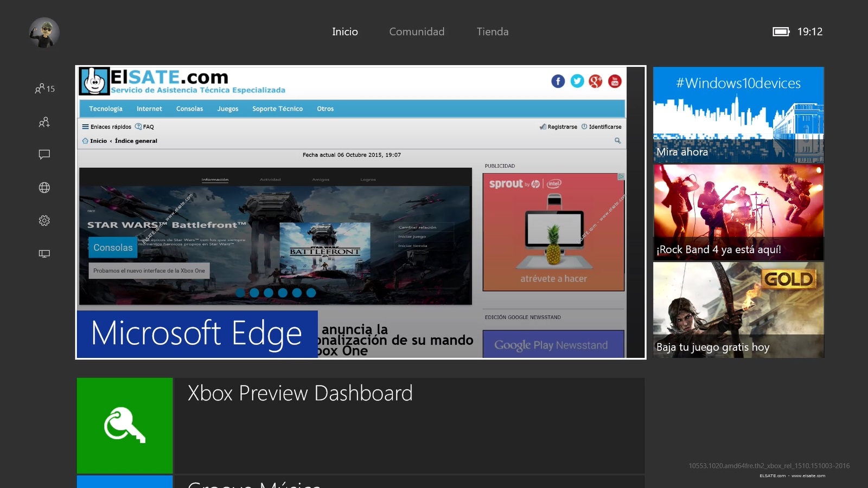The image size is (868, 488).
Task: Close the ad via AdChoices corner icon
Action: click(x=621, y=176)
